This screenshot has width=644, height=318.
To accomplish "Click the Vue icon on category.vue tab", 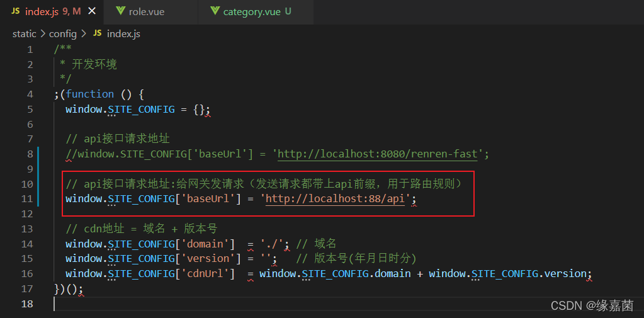I will pos(215,11).
